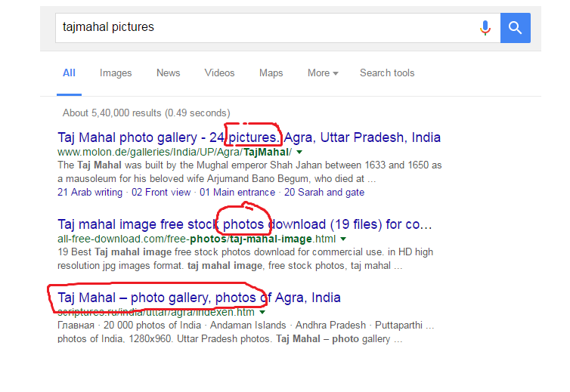Click the 20 Sarah and gate sitelink
The image size is (570, 392).
point(324,193)
